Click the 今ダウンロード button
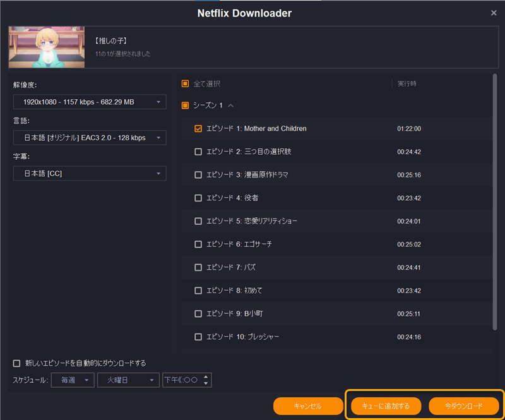Screen dimensions: 505x420 click(464, 406)
